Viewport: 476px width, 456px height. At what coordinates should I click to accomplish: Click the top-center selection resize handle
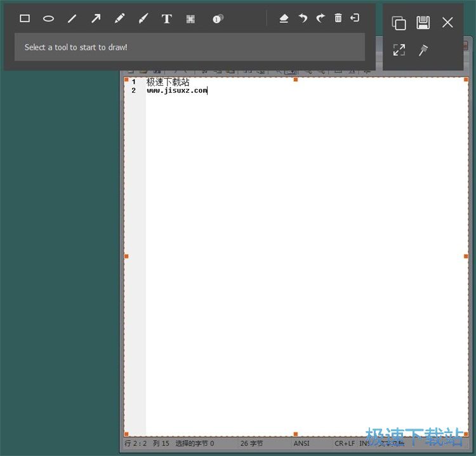pos(296,79)
